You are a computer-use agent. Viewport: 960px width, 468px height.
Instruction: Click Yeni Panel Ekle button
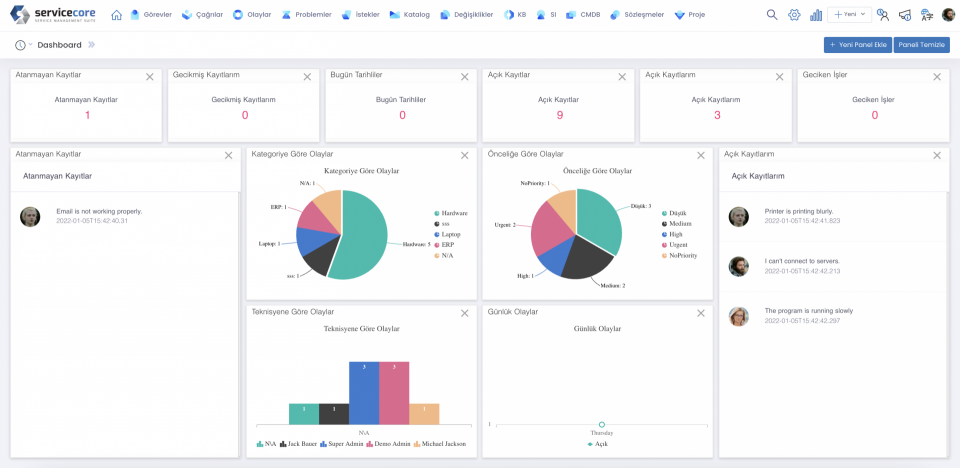click(857, 45)
